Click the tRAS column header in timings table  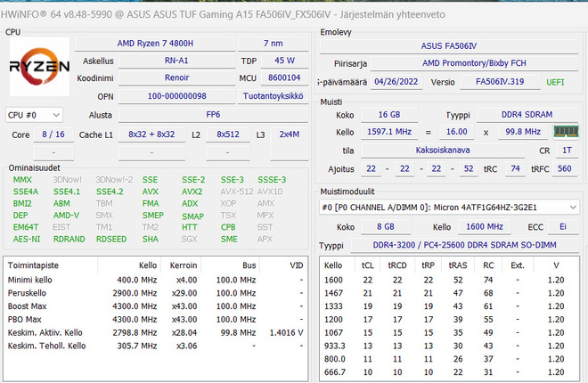click(458, 265)
